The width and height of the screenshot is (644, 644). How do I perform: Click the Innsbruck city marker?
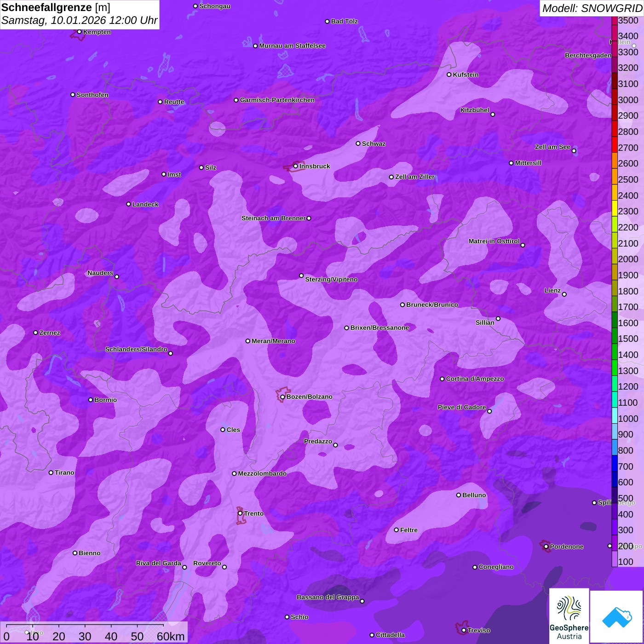(x=296, y=166)
